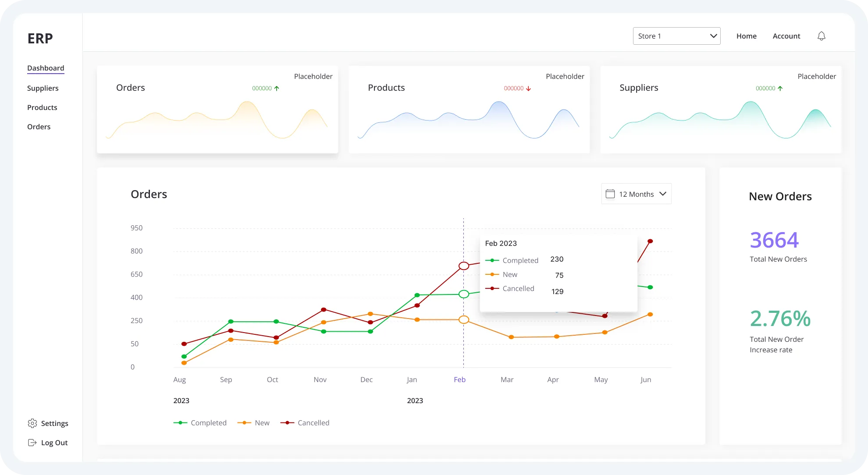Click the Completed data point at Feb
The image size is (868, 475).
(x=464, y=294)
